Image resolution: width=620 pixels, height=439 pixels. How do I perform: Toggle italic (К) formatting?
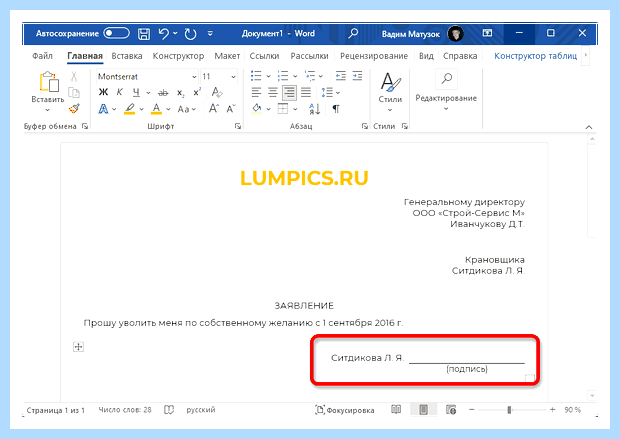tap(119, 93)
